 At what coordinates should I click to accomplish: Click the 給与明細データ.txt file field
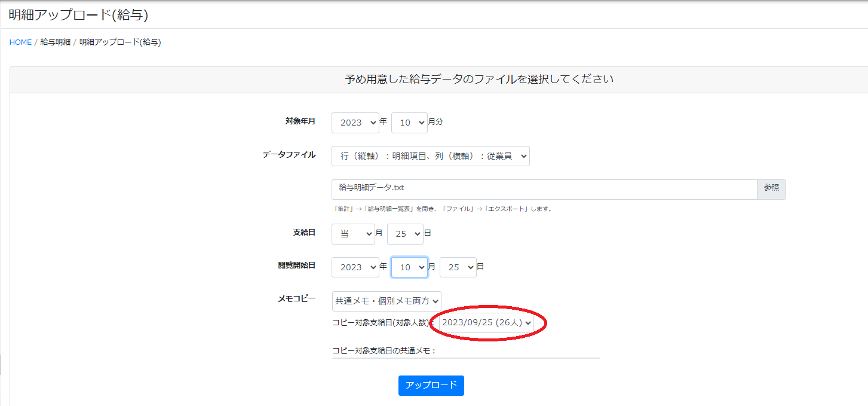tap(544, 190)
